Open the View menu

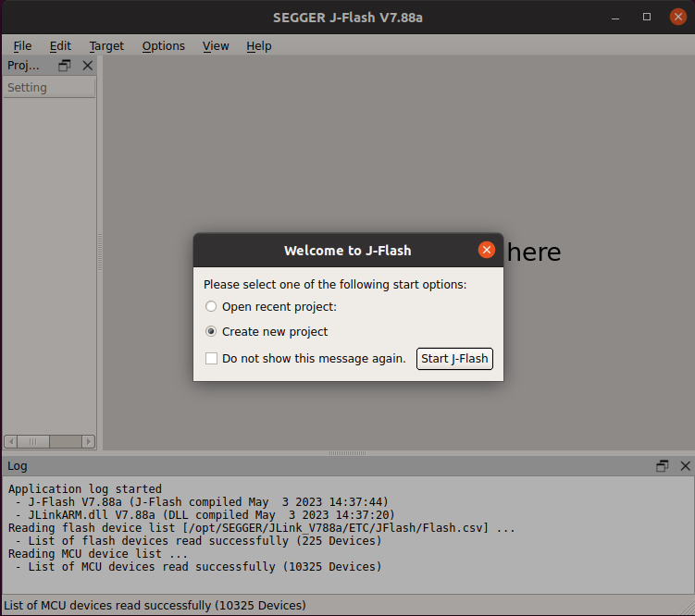click(216, 46)
